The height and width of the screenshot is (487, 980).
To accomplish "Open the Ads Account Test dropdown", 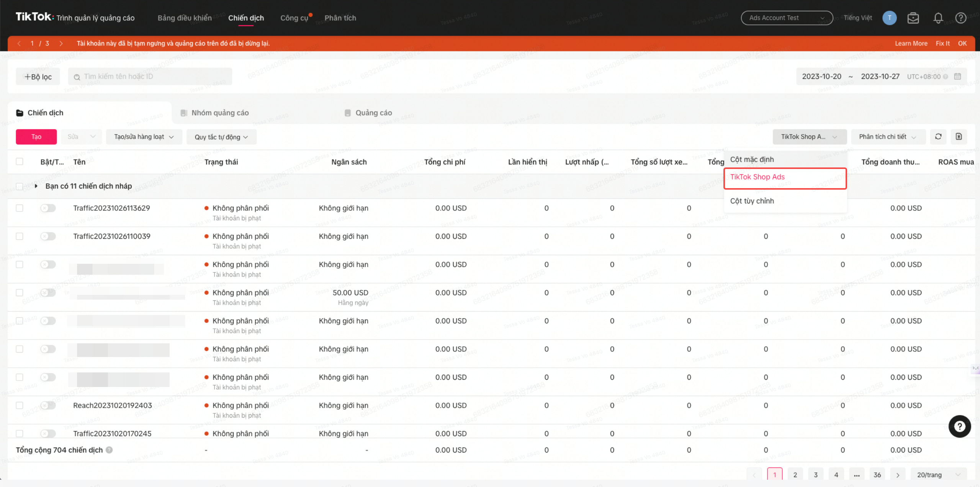I will [x=787, y=18].
